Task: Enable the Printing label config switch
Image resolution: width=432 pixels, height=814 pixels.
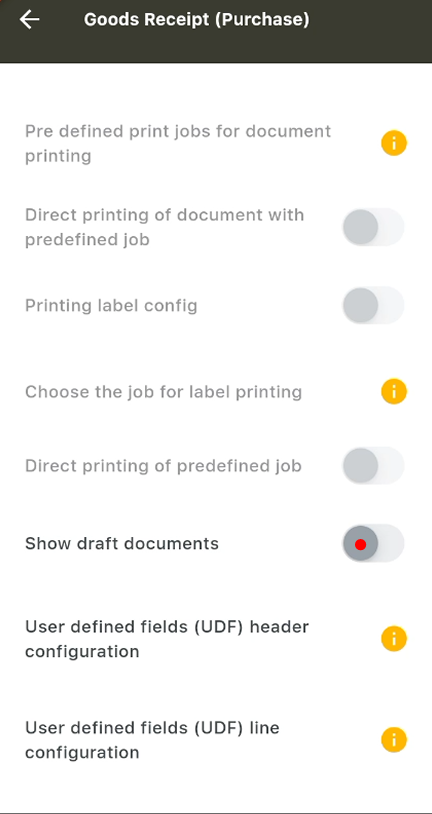Action: (373, 305)
